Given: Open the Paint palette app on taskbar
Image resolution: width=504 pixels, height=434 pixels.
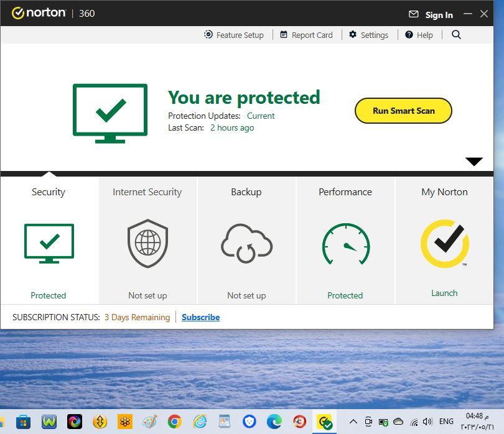Looking at the screenshot, I should tap(150, 422).
